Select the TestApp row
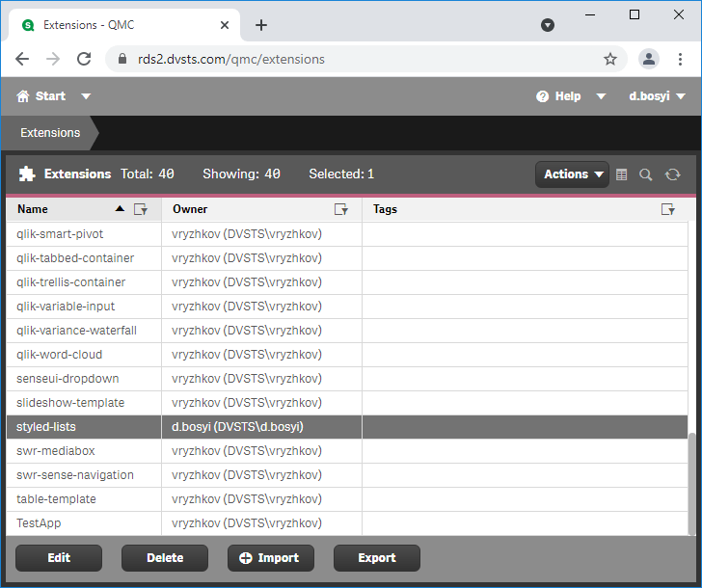The width and height of the screenshot is (702, 588). pos(347,523)
